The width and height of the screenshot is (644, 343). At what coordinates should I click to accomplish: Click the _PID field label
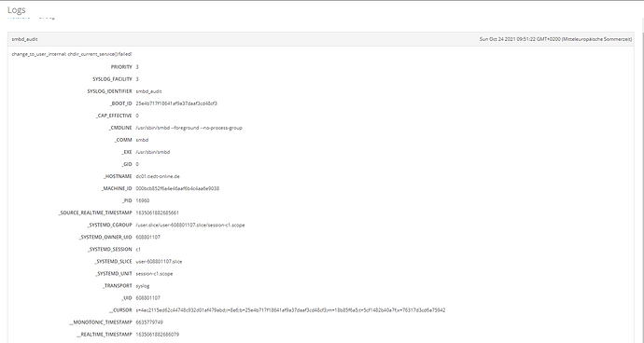pos(127,200)
